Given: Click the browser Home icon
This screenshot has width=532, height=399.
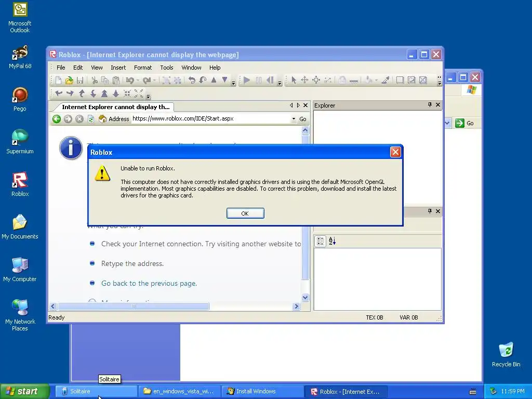Looking at the screenshot, I should pos(102,119).
